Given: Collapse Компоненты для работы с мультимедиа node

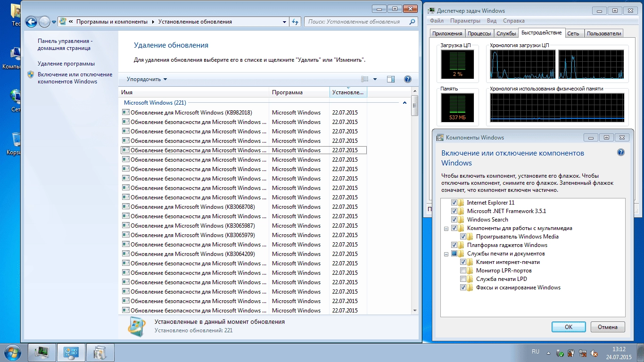Looking at the screenshot, I should 446,228.
